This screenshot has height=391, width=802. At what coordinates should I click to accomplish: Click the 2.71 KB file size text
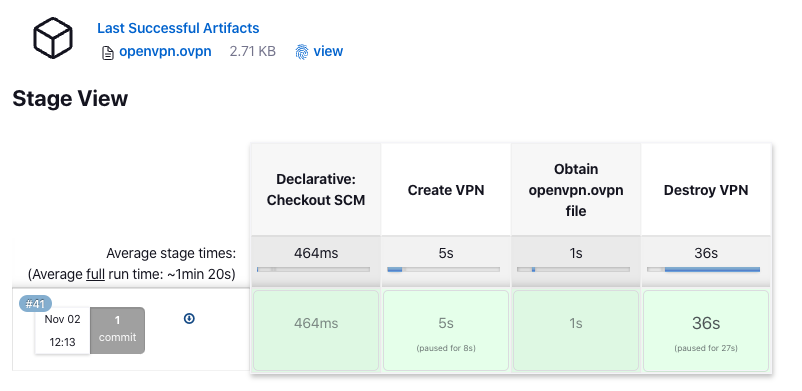click(253, 51)
